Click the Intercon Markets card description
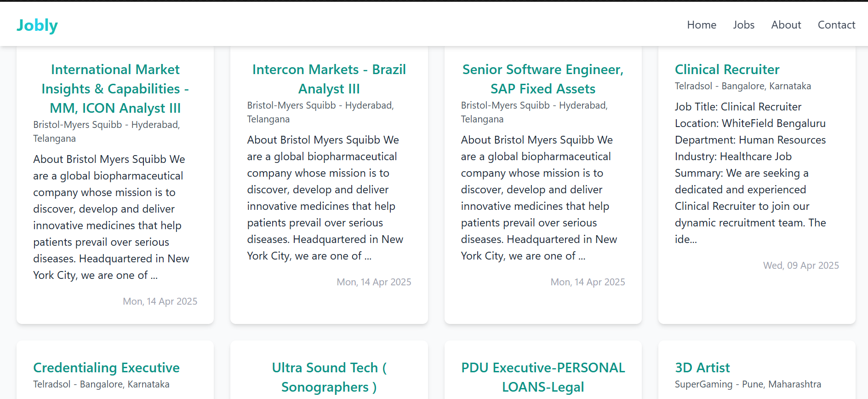Screen dimensions: 868x399 325,198
